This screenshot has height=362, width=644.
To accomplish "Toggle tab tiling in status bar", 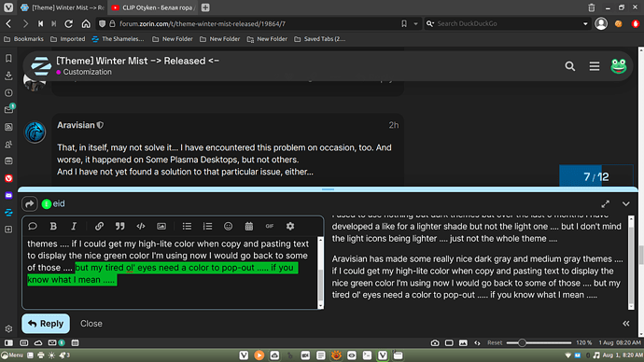I will coord(449,342).
